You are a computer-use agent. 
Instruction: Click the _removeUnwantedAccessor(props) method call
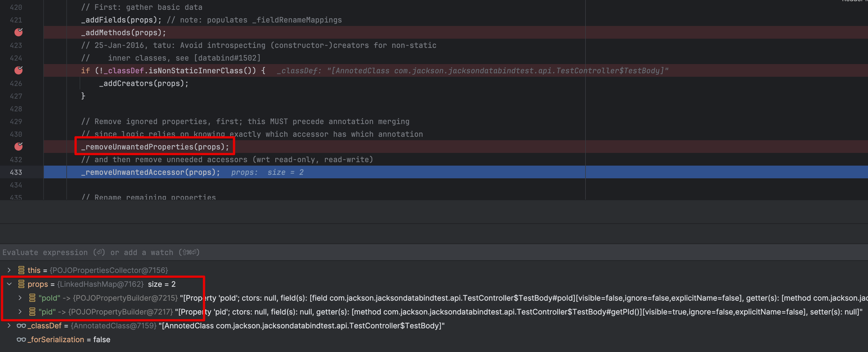coord(150,172)
